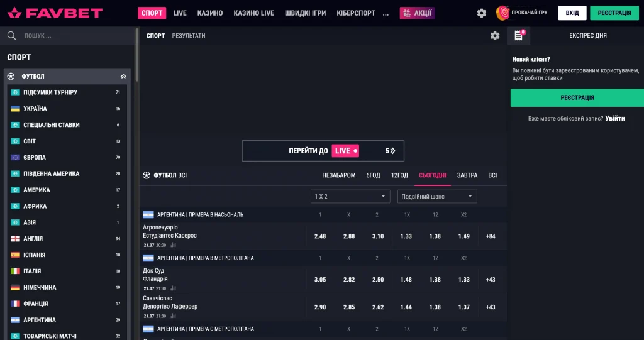644x340 pixels.
Task: Open stats icon for Сакачіспас match
Action: (173, 316)
